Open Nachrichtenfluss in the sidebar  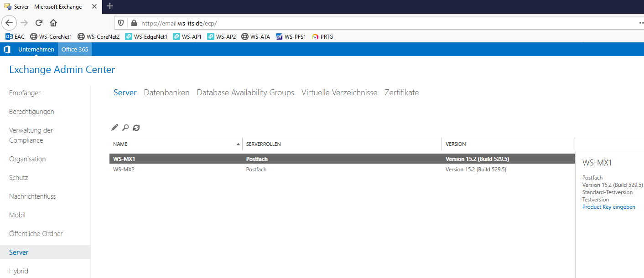pos(32,196)
